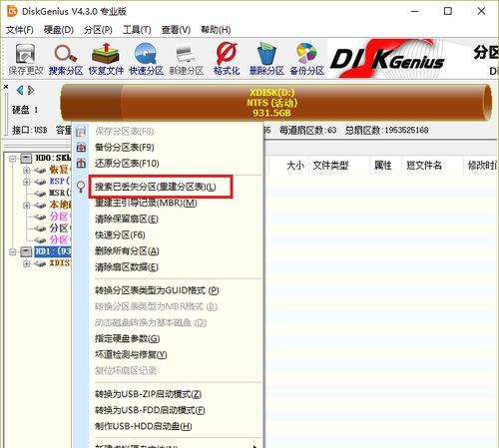The image size is (499, 448).
Task: Click the XDISK(D:) partition bar
Action: click(x=276, y=103)
